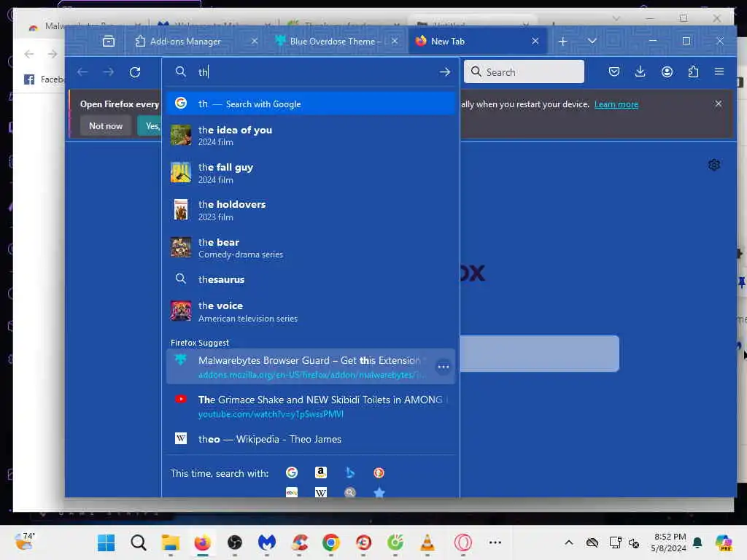This screenshot has height=560, width=747.
Task: Open Facebook bookmark in background window
Action: 43,79
